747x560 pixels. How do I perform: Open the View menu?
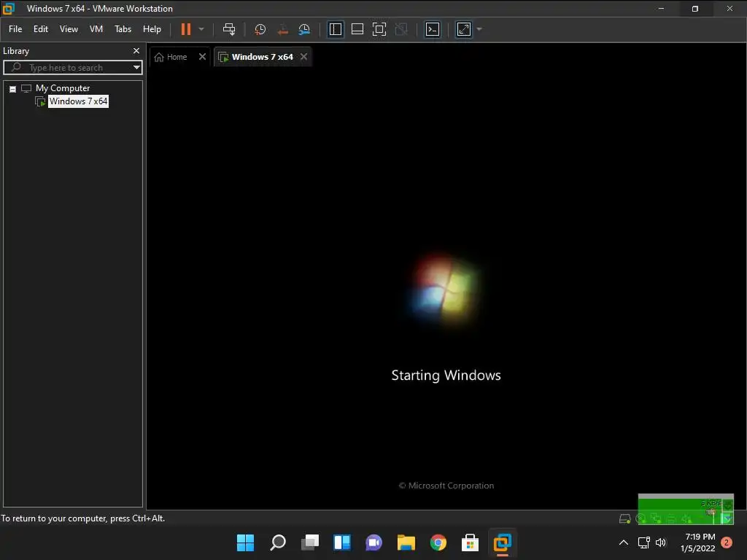(x=69, y=29)
